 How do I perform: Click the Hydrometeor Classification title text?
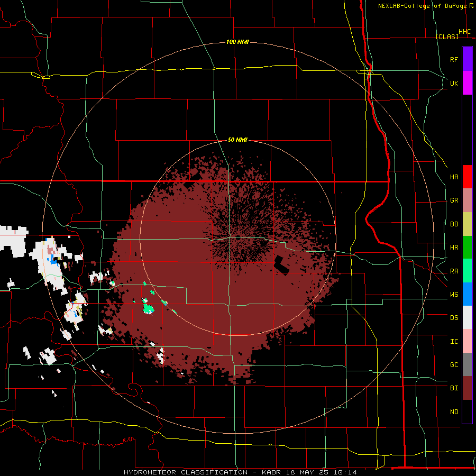[186, 472]
